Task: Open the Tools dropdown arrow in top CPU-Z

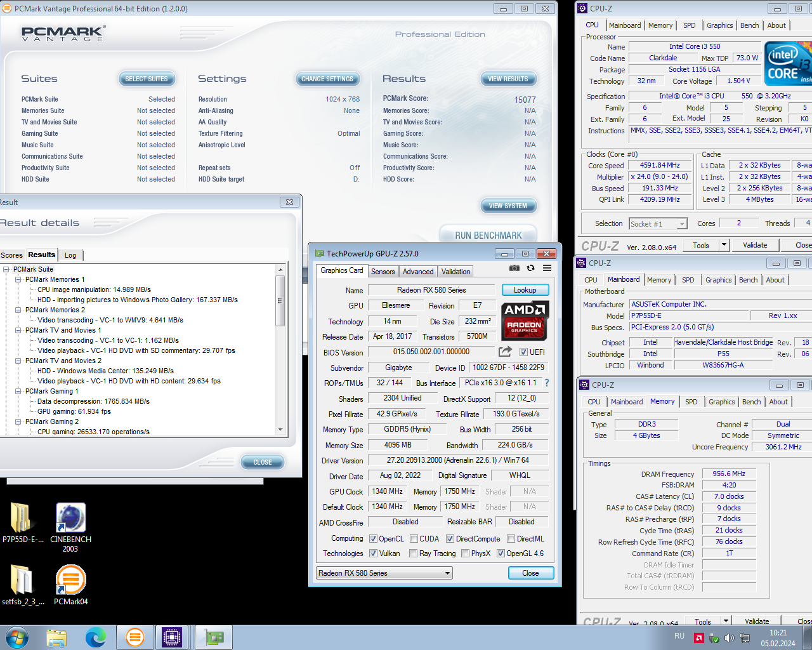Action: 723,245
